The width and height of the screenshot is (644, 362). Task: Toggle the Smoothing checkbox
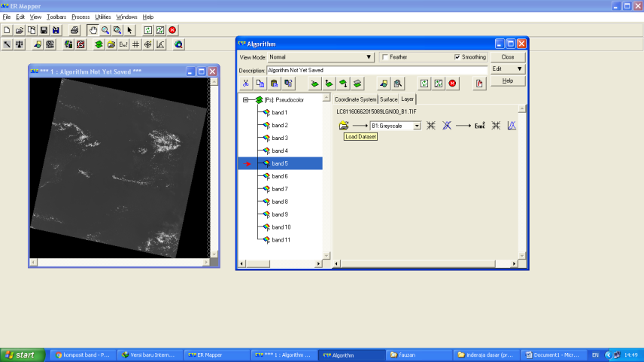pyautogui.click(x=457, y=57)
